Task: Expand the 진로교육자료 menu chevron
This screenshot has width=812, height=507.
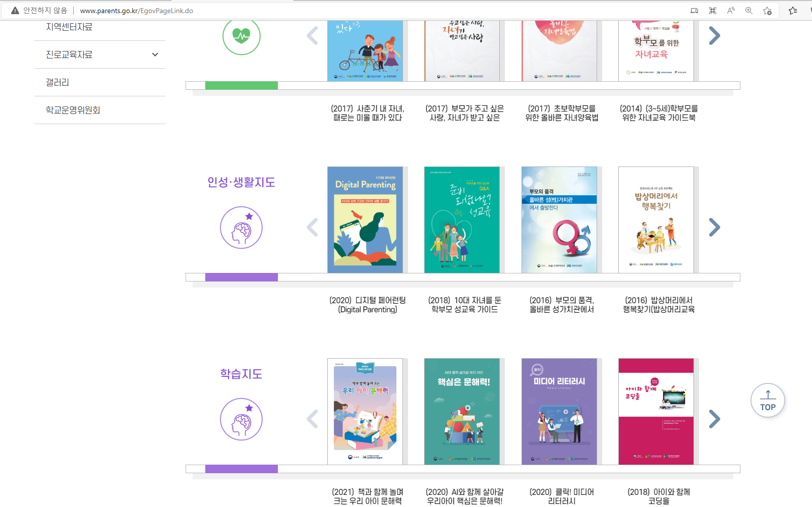Action: pyautogui.click(x=155, y=54)
